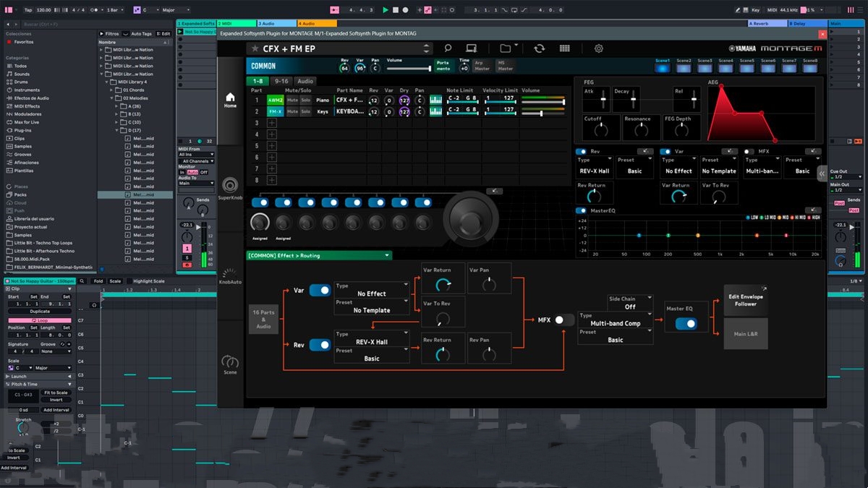Click the 16 Parts & Audio block
Screen dimensions: 868x488
click(x=263, y=318)
